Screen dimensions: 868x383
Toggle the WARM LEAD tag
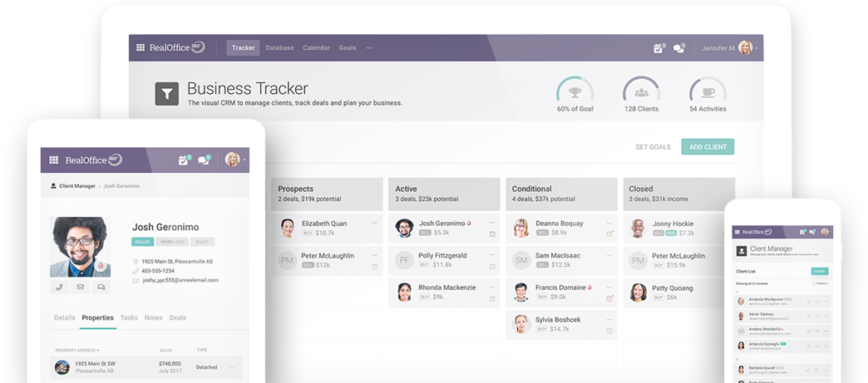pos(172,241)
